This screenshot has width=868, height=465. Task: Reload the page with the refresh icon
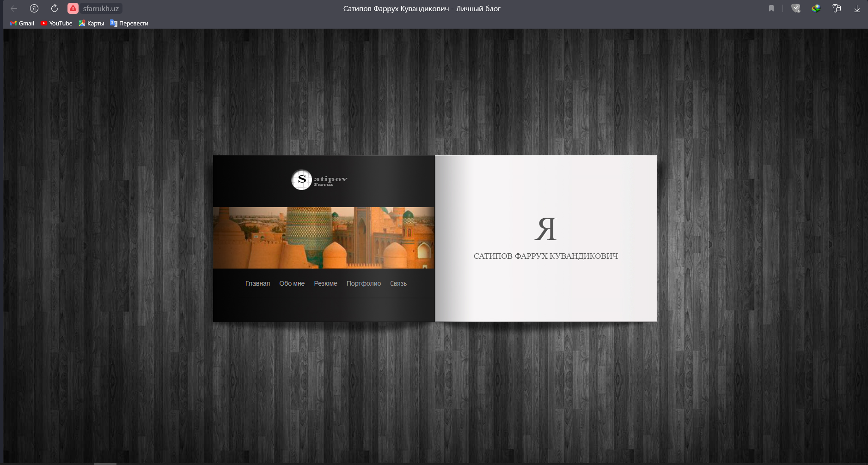(55, 8)
